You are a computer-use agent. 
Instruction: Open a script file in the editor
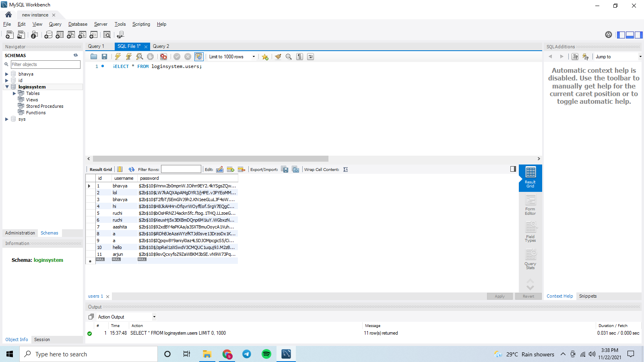(x=94, y=57)
